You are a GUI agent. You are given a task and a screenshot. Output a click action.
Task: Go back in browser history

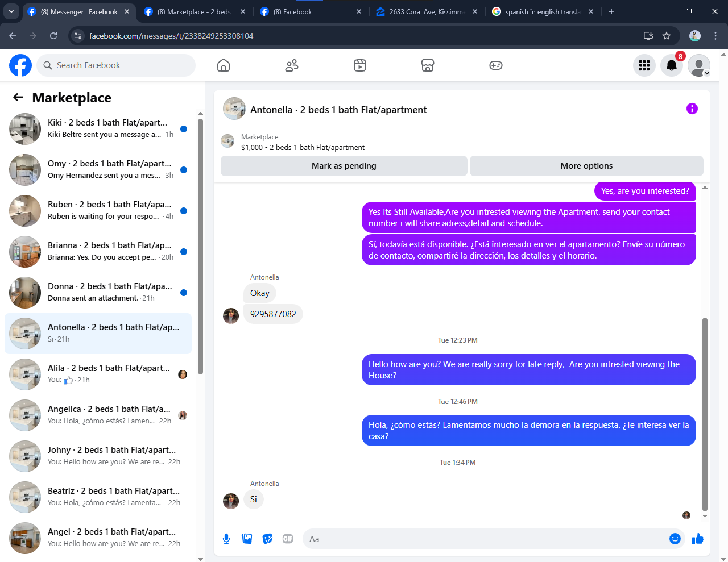coord(13,36)
